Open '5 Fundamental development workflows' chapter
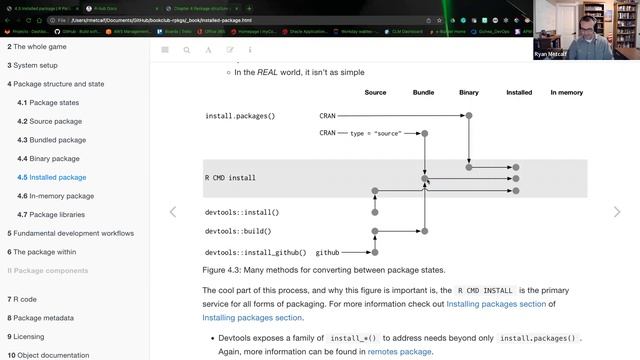640x360 pixels. coord(71,233)
